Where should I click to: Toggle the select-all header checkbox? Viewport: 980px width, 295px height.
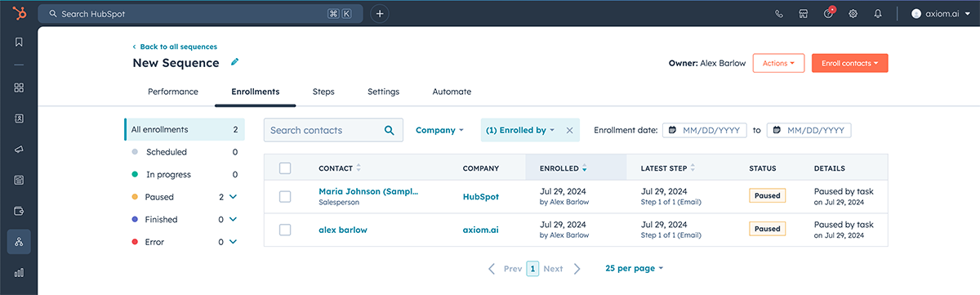pos(285,168)
